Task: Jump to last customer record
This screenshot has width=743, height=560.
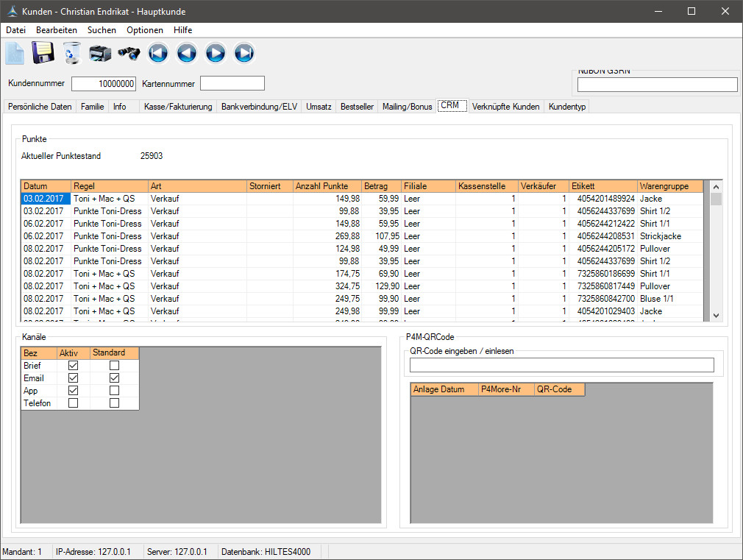Action: click(244, 53)
